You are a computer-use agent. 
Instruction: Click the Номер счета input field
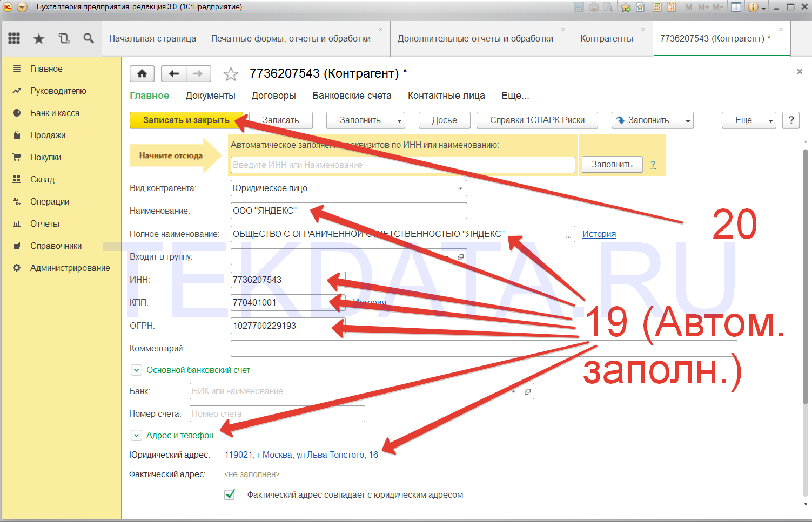coord(278,414)
